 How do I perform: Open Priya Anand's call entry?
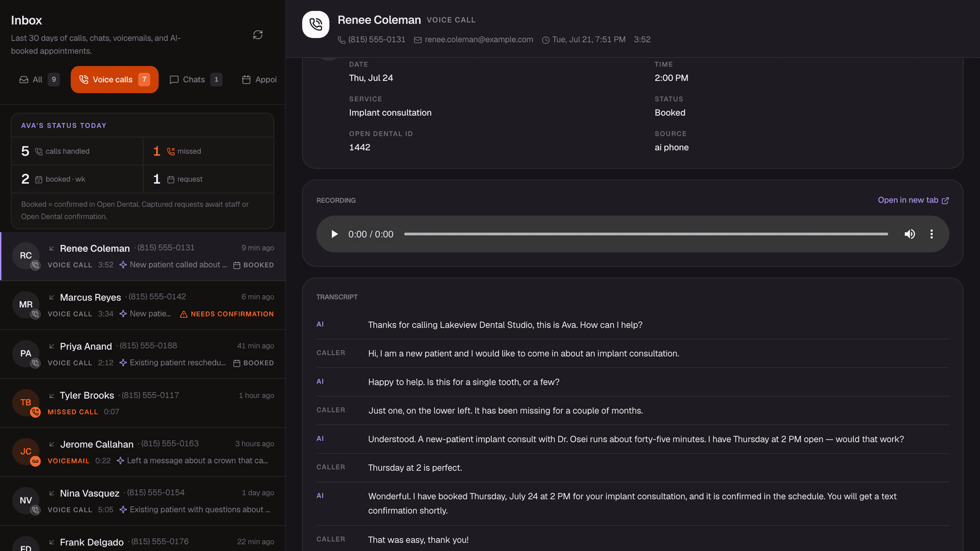(143, 354)
